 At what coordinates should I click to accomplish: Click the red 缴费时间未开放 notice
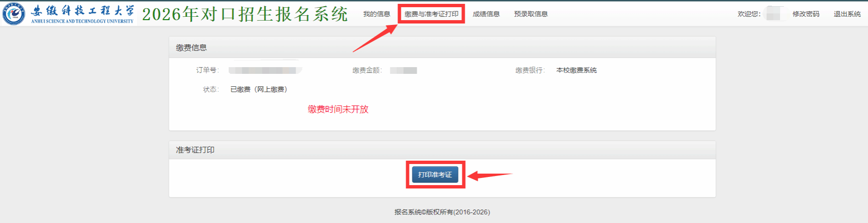click(338, 109)
